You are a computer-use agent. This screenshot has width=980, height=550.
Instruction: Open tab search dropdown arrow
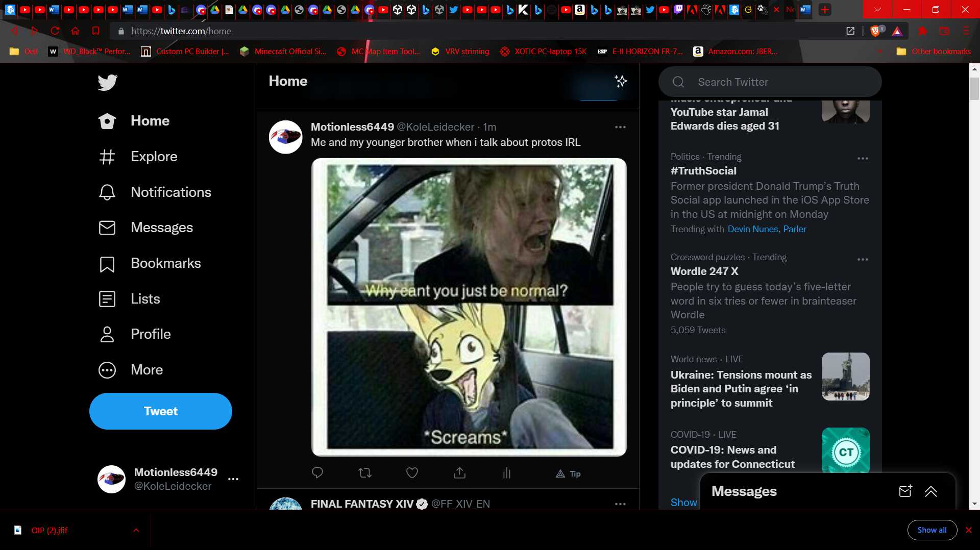877,10
